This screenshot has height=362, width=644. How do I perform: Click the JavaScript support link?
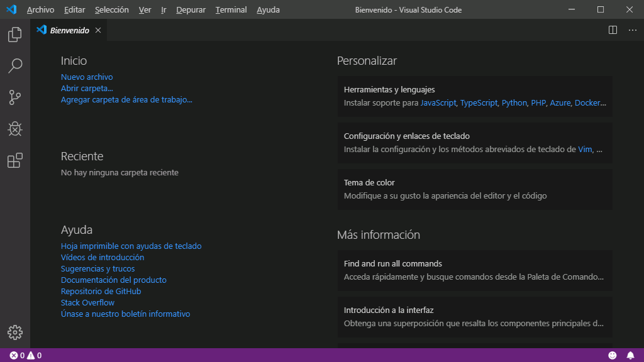(438, 102)
